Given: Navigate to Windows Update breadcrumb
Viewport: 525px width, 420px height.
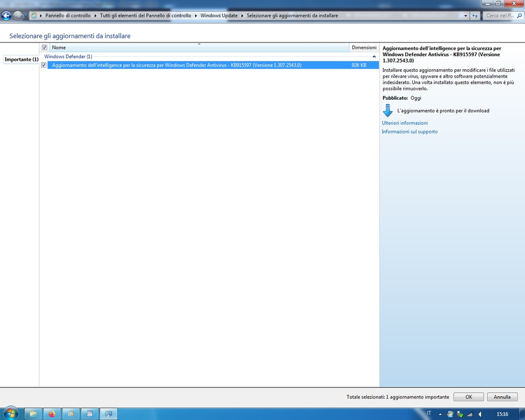Looking at the screenshot, I should 219,16.
